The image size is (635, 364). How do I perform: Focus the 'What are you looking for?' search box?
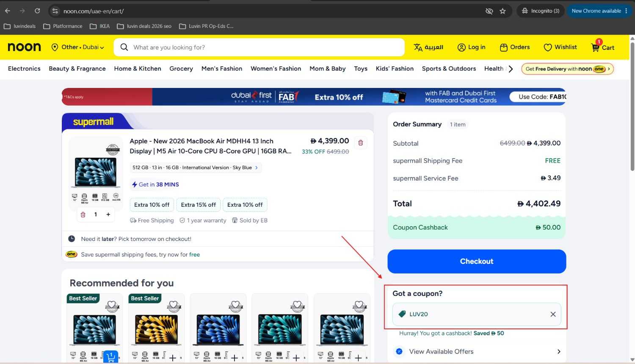259,47
